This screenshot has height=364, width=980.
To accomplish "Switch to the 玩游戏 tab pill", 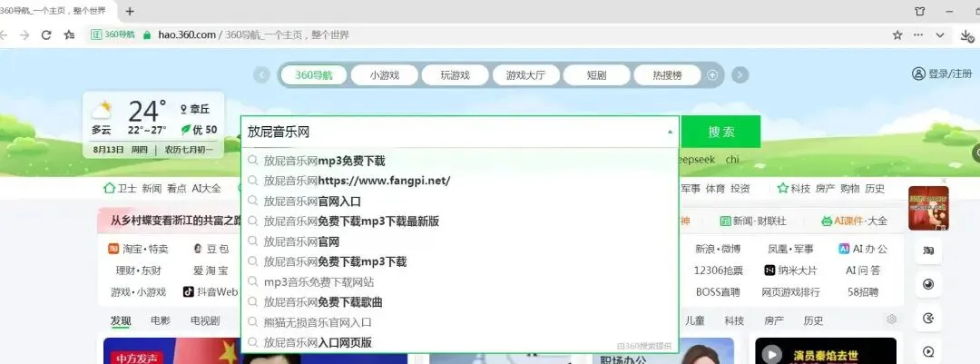I will 455,75.
